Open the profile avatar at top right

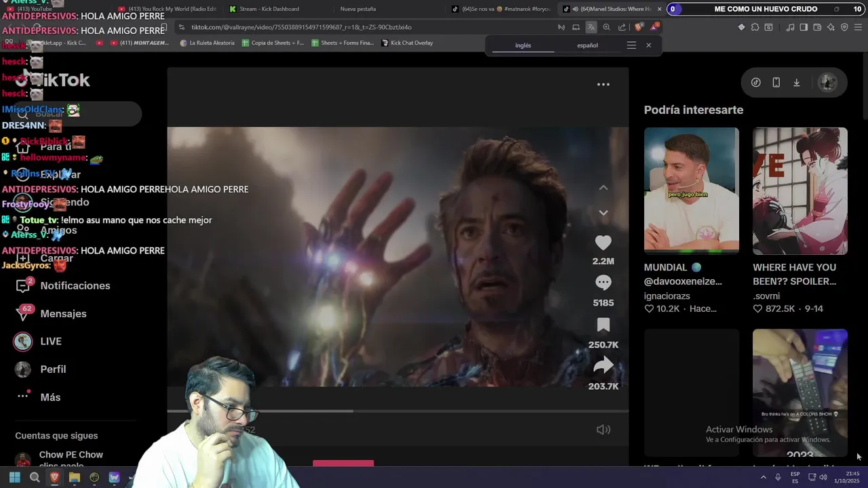(827, 83)
